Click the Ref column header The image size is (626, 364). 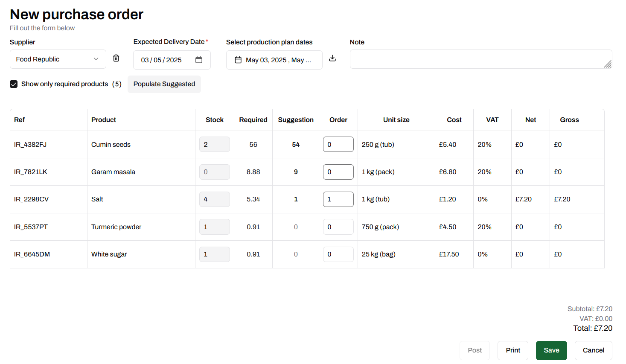(x=19, y=120)
